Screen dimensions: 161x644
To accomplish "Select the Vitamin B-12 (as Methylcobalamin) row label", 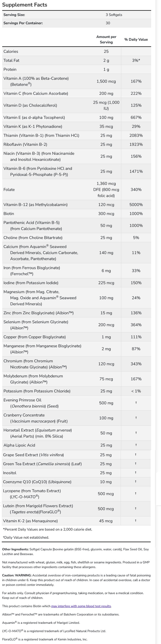I will pos(35,205).
